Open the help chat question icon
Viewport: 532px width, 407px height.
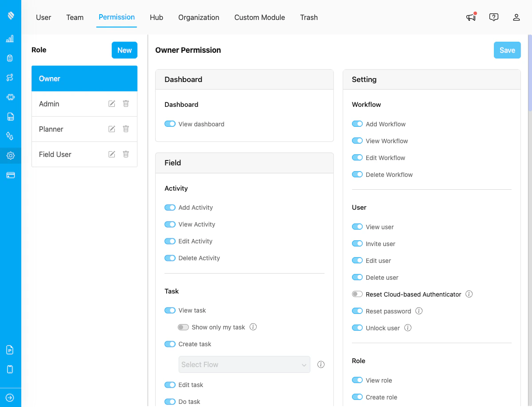pyautogui.click(x=494, y=17)
